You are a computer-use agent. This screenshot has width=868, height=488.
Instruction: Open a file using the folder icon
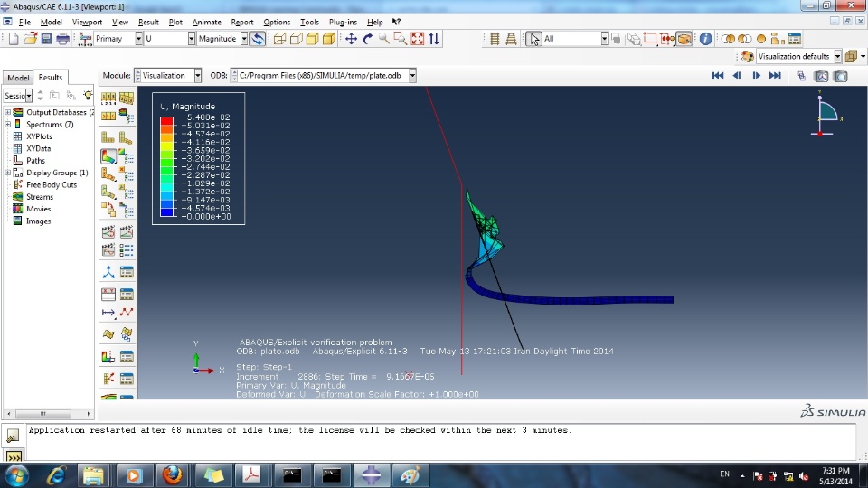[x=30, y=39]
